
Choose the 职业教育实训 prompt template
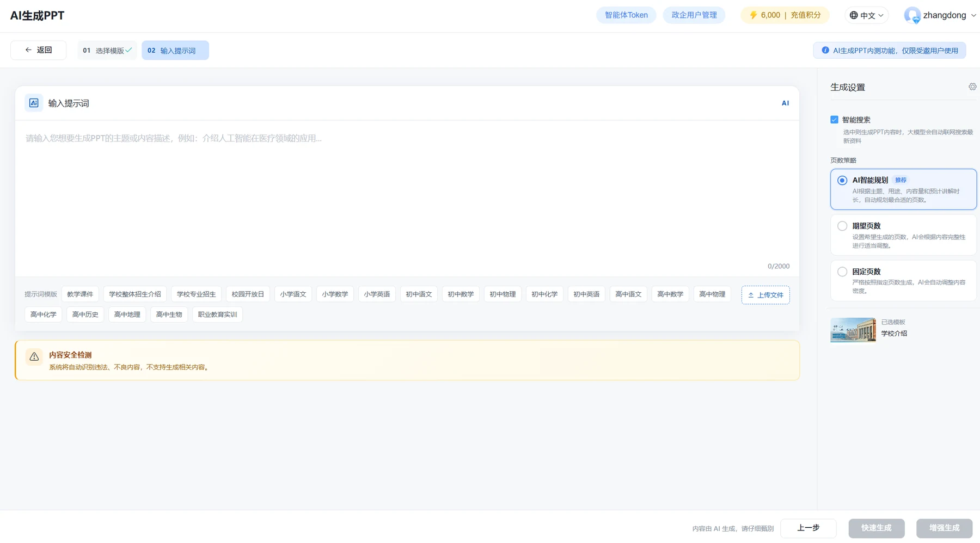click(x=218, y=314)
